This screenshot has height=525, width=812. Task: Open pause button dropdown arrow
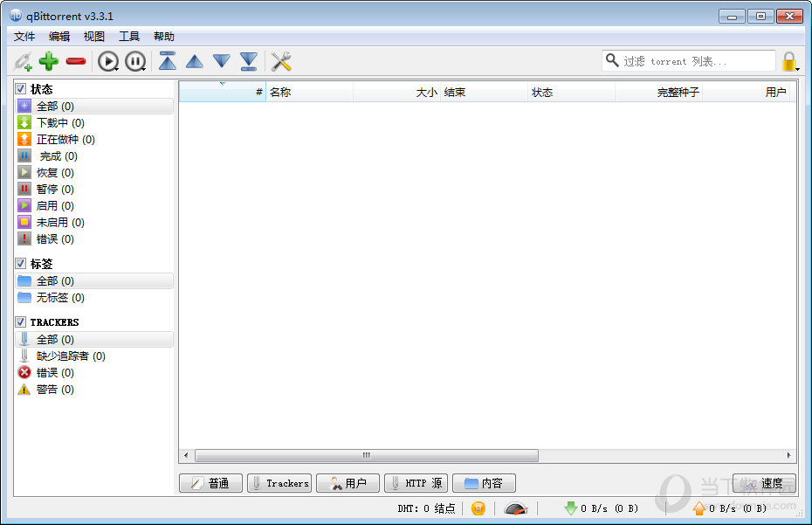click(x=144, y=70)
